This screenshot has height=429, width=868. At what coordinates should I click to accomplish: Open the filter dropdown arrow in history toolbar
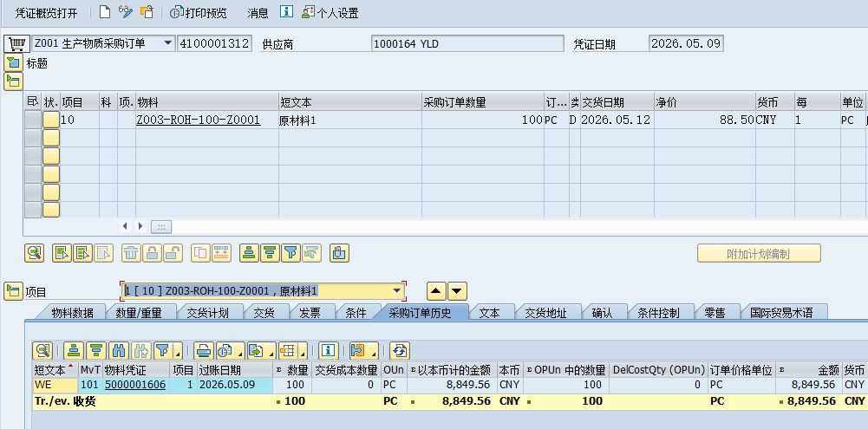[x=178, y=352]
